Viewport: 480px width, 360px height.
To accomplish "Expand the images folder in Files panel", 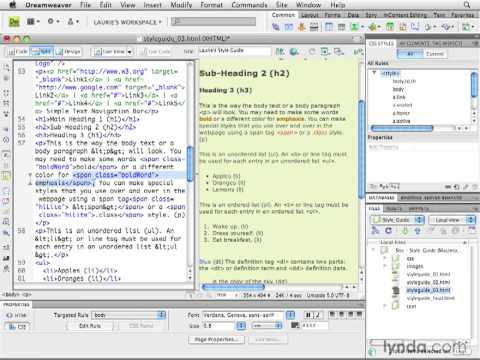I will (385, 266).
